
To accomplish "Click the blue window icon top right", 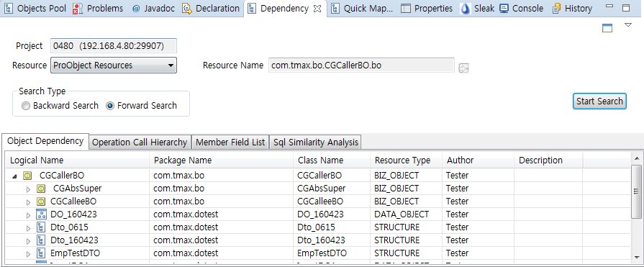I will pos(607,28).
